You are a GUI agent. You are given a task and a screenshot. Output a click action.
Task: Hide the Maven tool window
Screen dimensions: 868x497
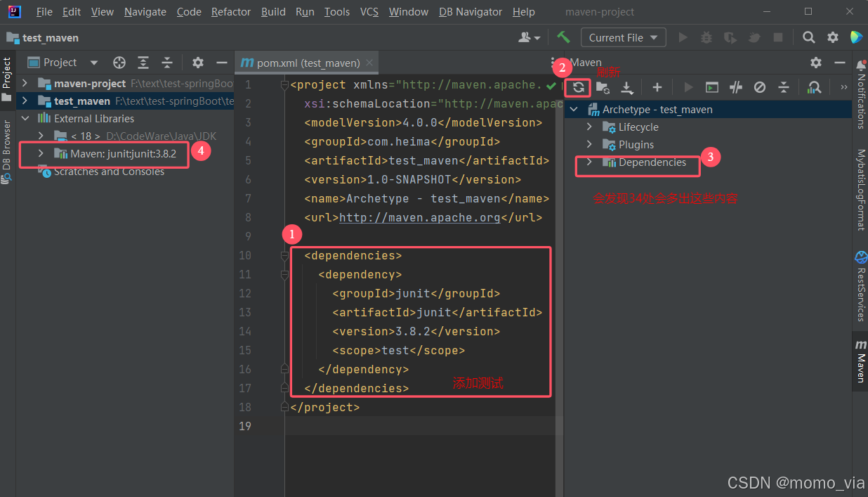pyautogui.click(x=839, y=63)
